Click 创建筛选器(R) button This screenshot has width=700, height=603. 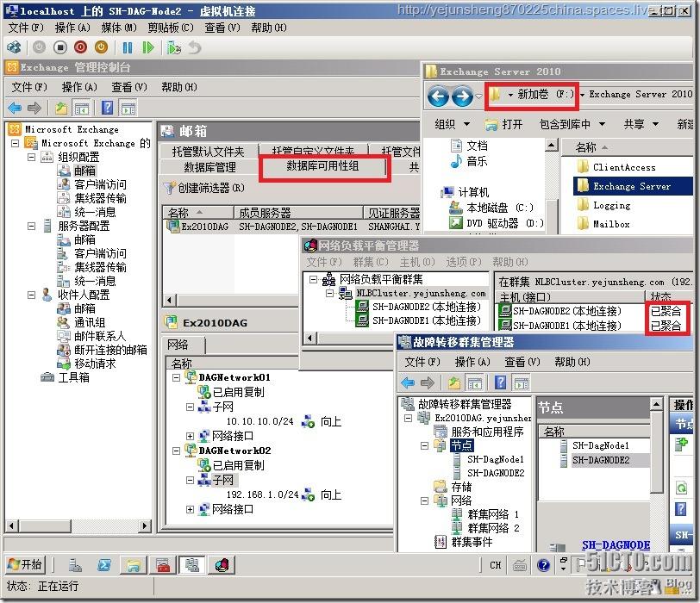pos(204,188)
